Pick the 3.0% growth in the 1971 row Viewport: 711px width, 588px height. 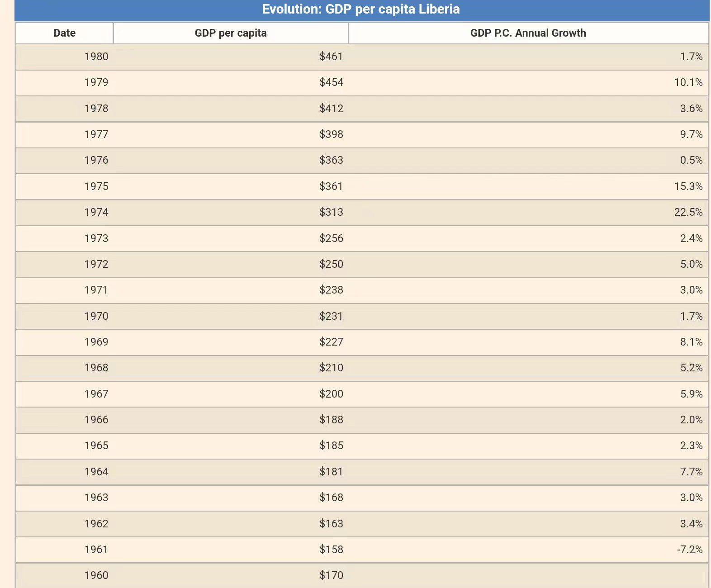pyautogui.click(x=691, y=290)
